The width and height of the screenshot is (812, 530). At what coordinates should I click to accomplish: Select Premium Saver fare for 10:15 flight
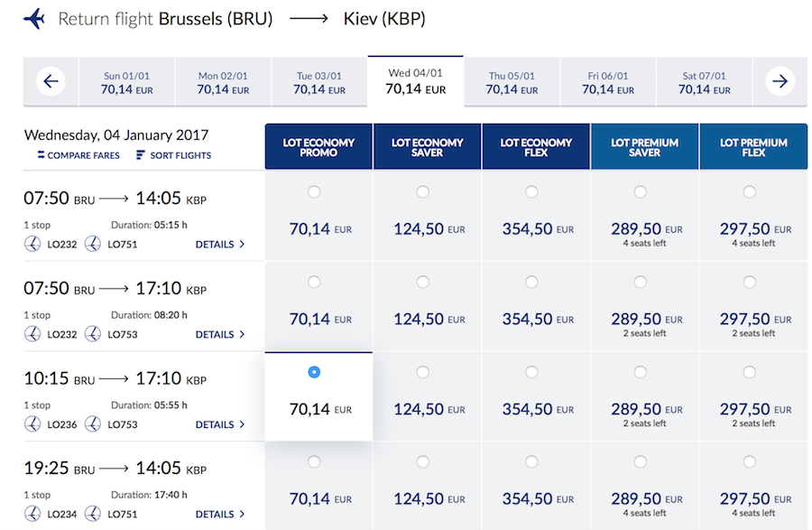coord(641,372)
